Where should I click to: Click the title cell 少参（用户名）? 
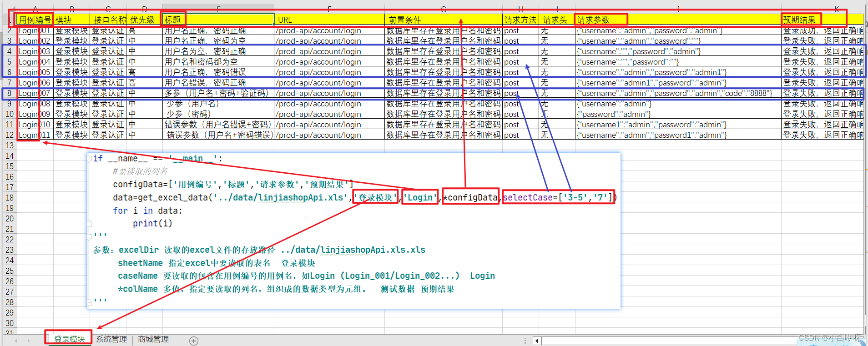(218, 104)
